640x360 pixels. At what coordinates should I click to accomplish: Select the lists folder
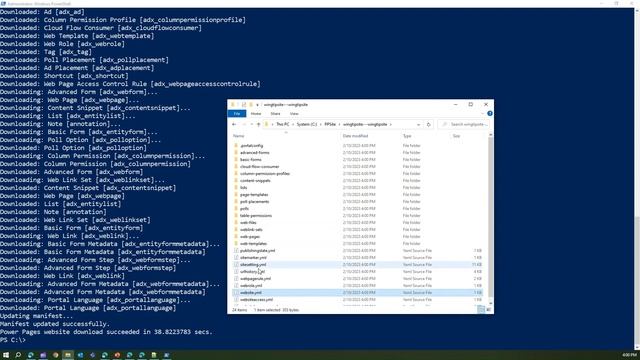pos(244,187)
